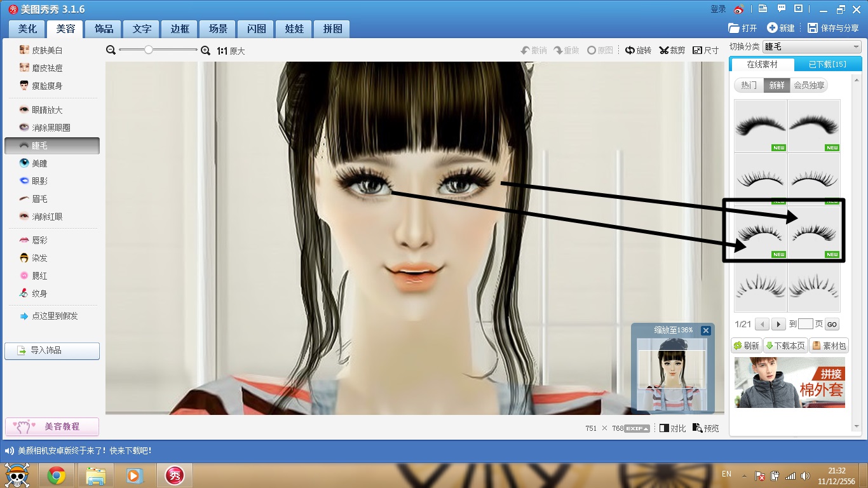The width and height of the screenshot is (868, 488).
Task: Open the 美瞳 contact lens tool
Action: [33, 163]
